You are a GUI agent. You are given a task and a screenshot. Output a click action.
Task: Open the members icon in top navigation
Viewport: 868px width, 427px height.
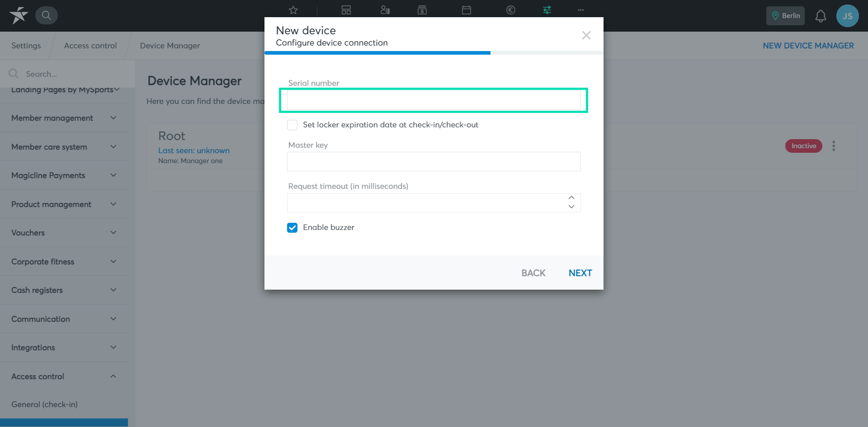pos(385,10)
